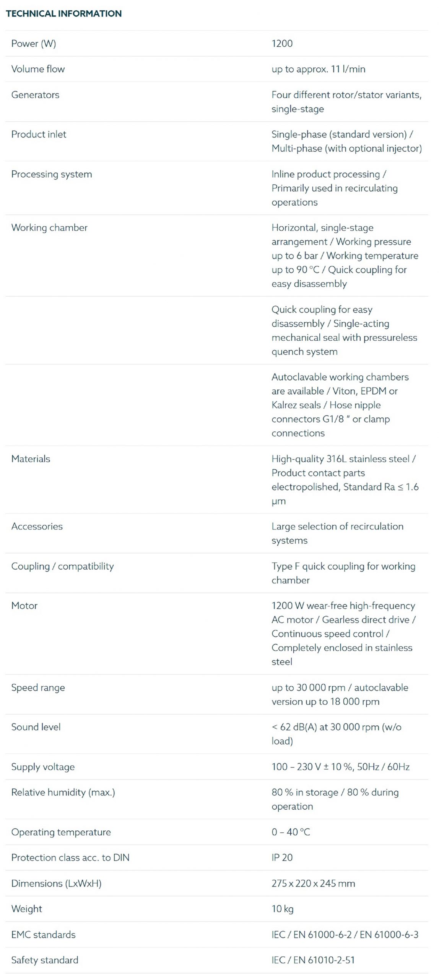Click the Relative humidity (max.) label
Image resolution: width=439 pixels, height=980 pixels.
[x=63, y=792]
